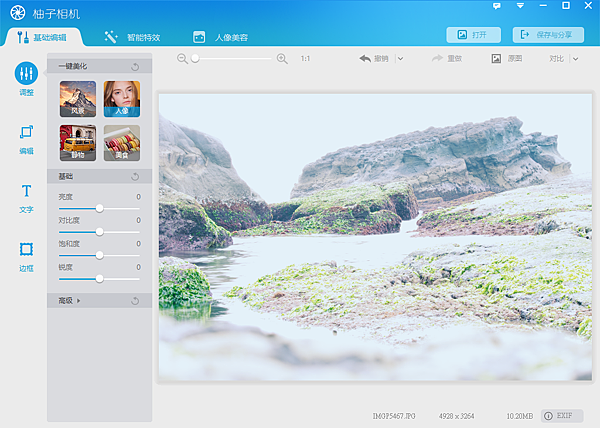The image size is (600, 428).
Task: Open the EXIF info button
Action: pos(562,416)
